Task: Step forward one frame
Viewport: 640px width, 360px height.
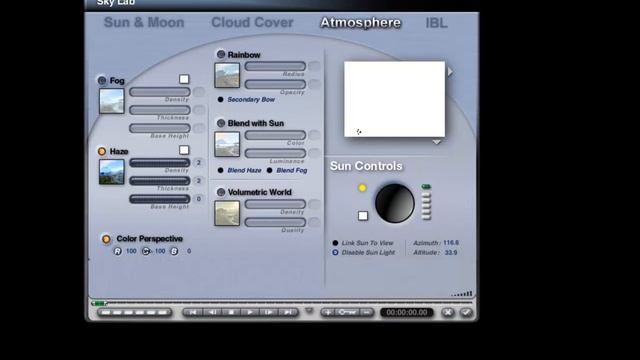Action: click(x=269, y=312)
